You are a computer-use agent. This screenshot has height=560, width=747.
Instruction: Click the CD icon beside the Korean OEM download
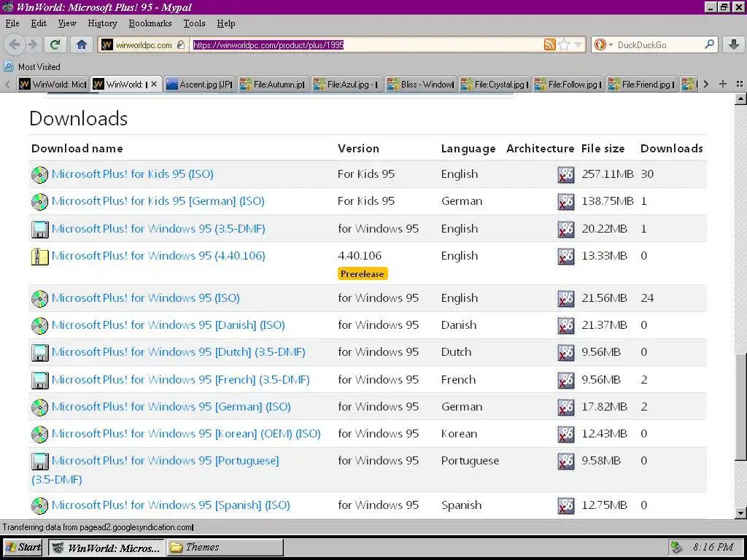point(40,435)
